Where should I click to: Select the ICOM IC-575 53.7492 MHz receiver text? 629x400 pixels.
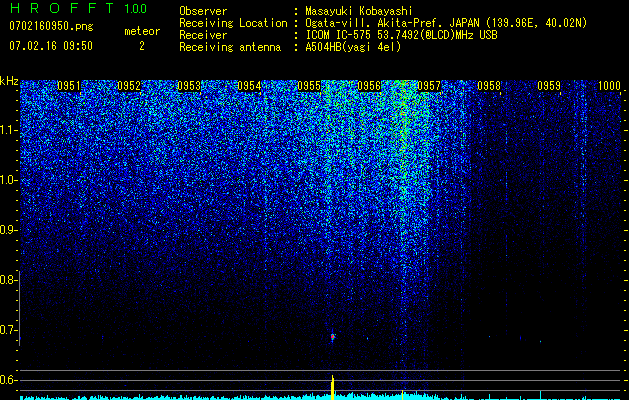401,35
